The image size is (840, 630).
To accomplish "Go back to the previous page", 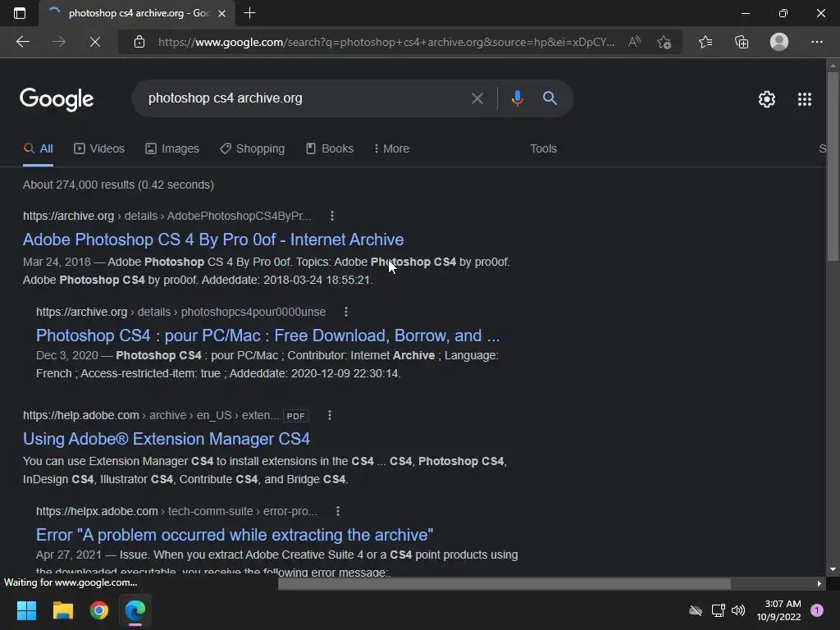I will pyautogui.click(x=22, y=42).
